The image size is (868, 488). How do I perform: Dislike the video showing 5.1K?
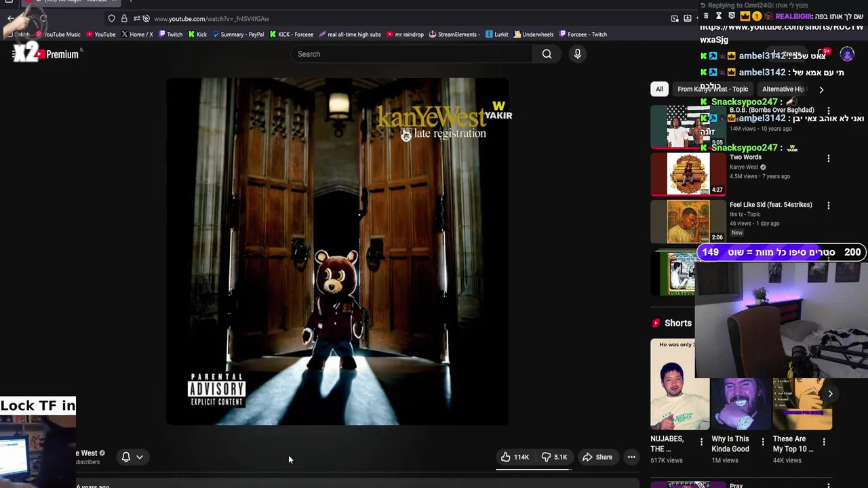(x=553, y=457)
